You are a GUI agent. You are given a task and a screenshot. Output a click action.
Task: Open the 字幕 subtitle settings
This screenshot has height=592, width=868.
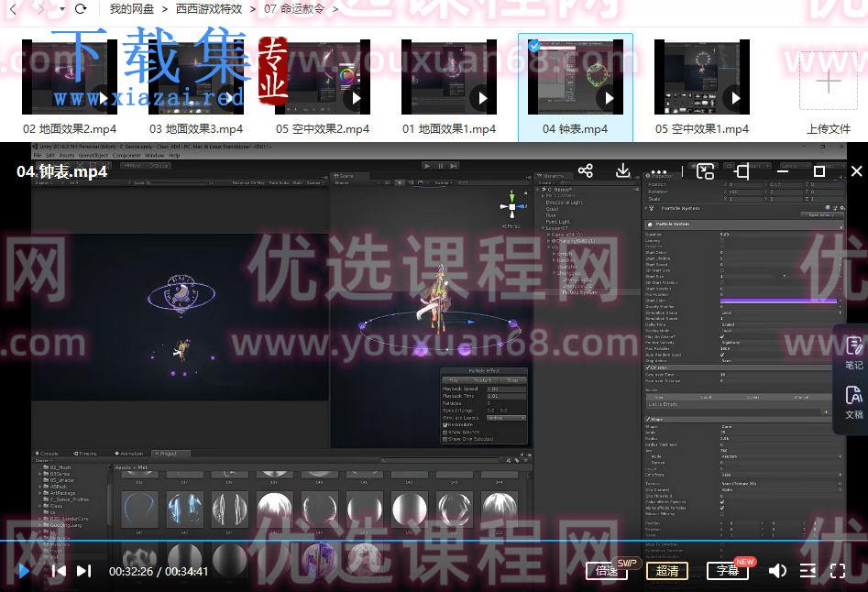tap(728, 570)
